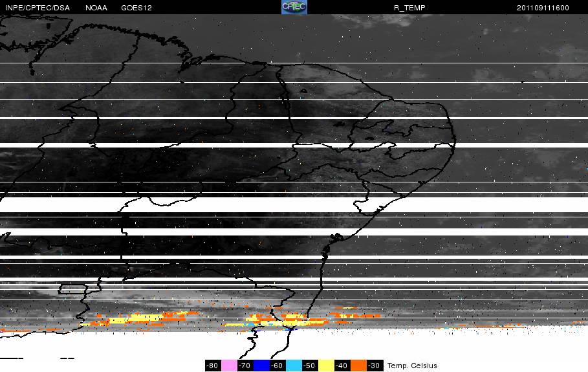Click the -60 legend value
This screenshot has height=372, width=588.
tap(278, 366)
